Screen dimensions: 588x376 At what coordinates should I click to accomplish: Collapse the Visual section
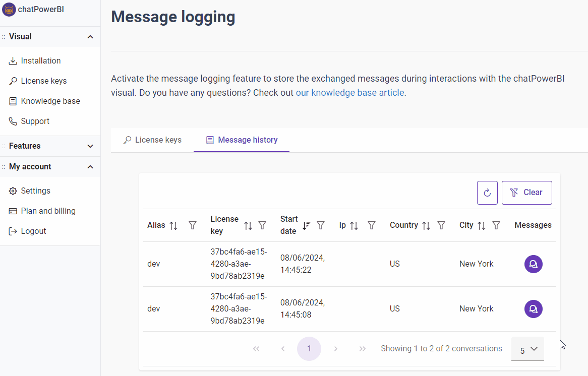tap(90, 37)
